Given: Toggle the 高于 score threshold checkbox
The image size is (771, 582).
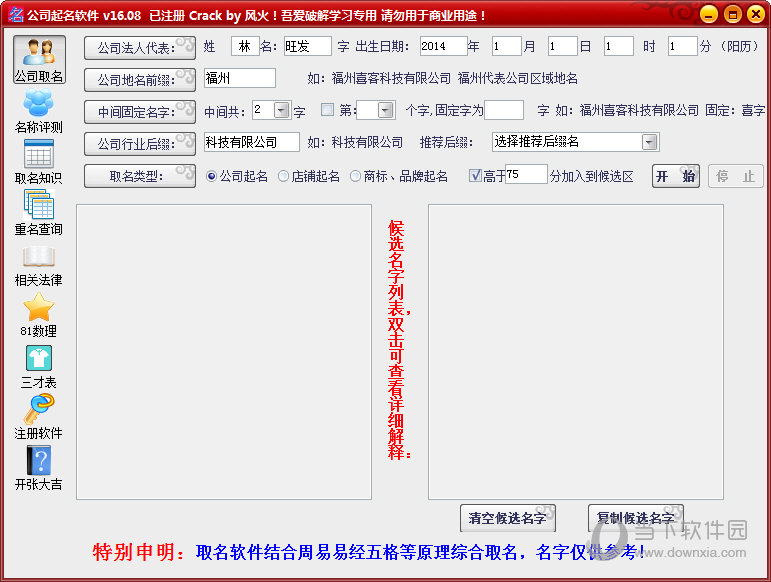Looking at the screenshot, I should click(475, 175).
